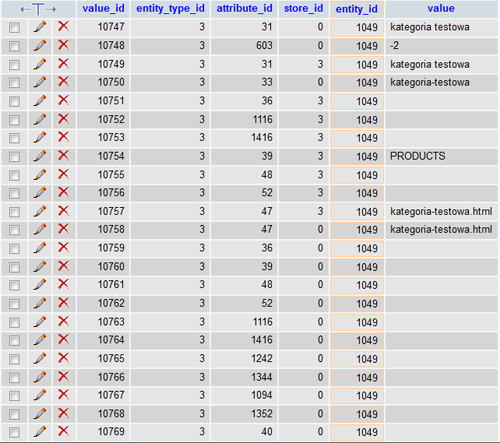Edit row with value_id 10747
Screen dimensions: 500x443
tap(40, 27)
